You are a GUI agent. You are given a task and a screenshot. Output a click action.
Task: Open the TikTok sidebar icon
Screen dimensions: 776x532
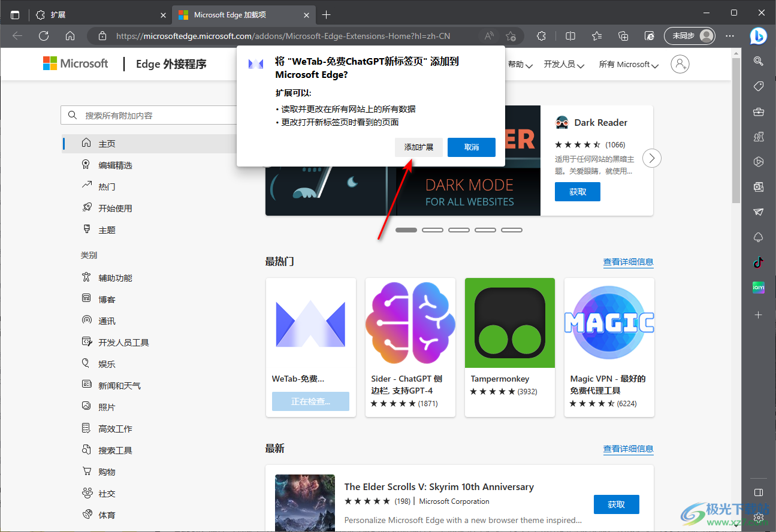point(758,262)
